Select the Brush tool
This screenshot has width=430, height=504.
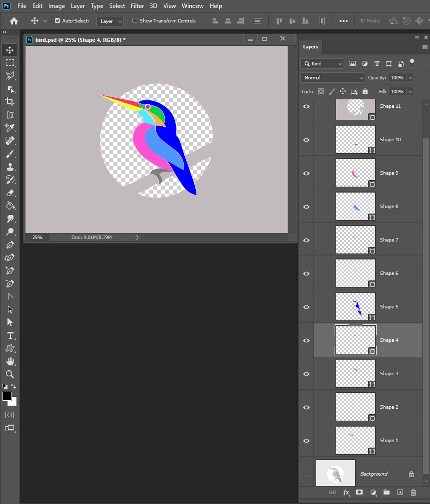click(9, 154)
